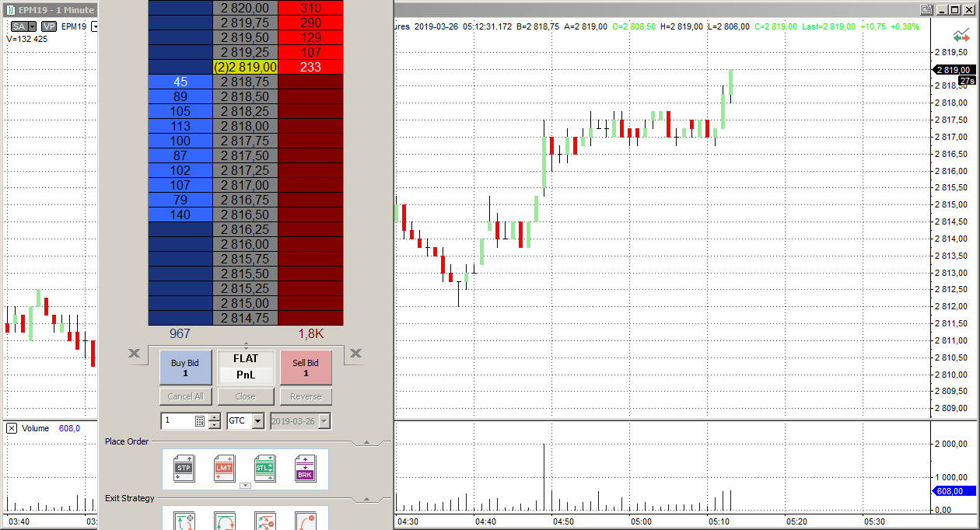Viewport: 980px width, 530px height.
Task: Maximize the chart window
Action: [x=956, y=10]
